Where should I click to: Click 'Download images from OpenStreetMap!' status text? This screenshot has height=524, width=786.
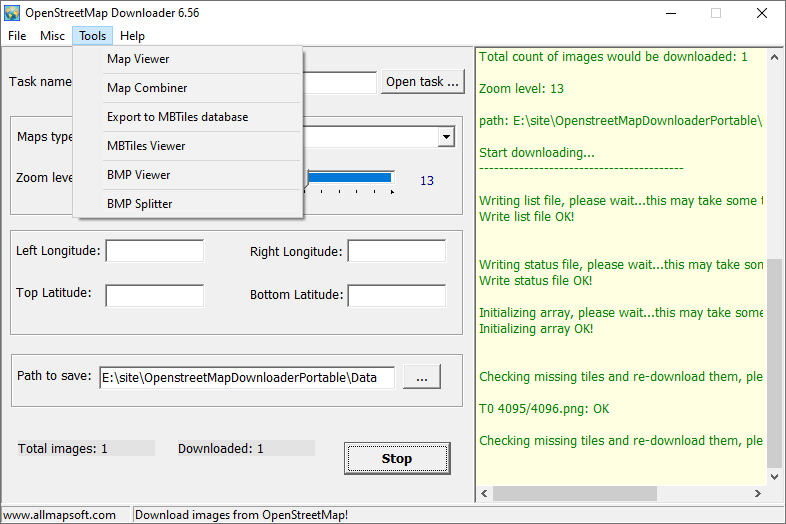click(x=241, y=515)
